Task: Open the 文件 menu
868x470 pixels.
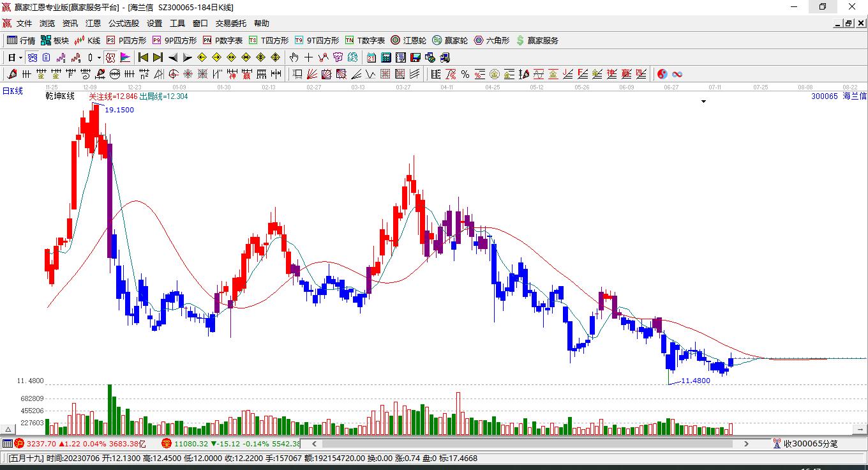Action: 24,23
